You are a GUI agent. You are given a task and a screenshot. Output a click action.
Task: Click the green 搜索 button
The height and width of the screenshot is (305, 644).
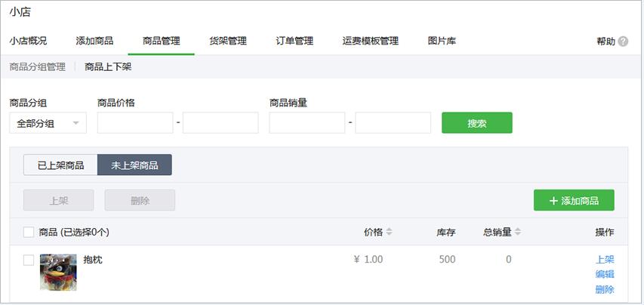[x=477, y=123]
